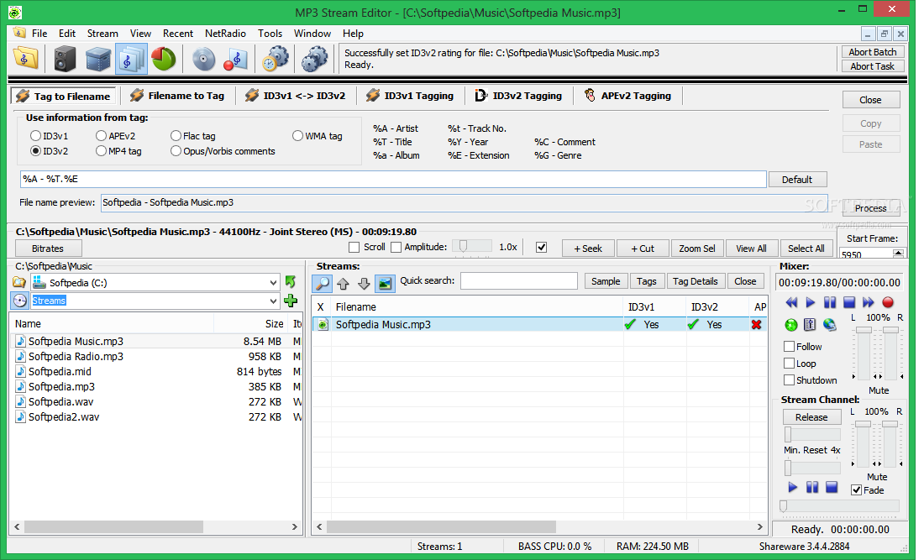924x560 pixels.
Task: Click the open folder music icon in toolbar
Action: coord(25,59)
